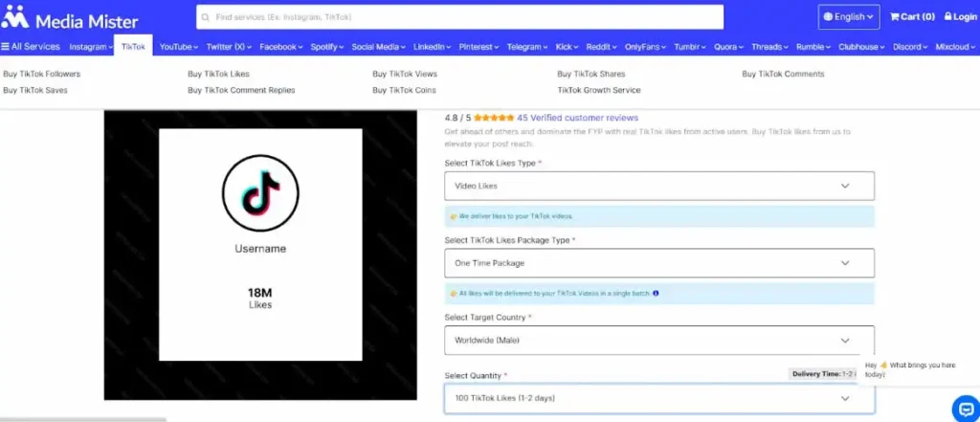This screenshot has height=422, width=980.
Task: Go to Buy TikTok Followers
Action: tap(42, 74)
